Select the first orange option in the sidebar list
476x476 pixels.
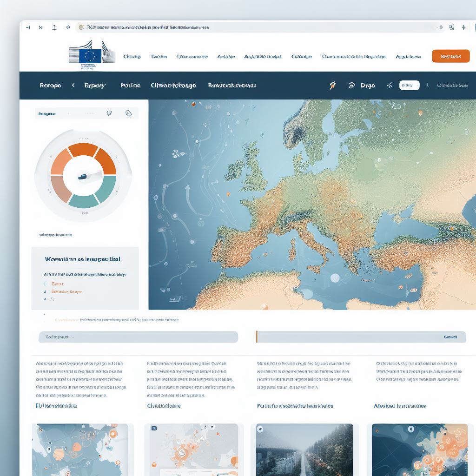(x=58, y=284)
